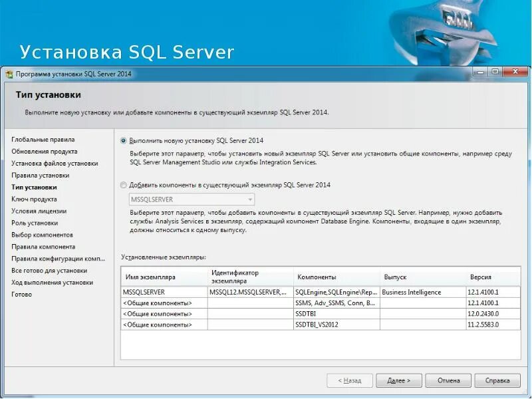Viewport: 532px width, 399px height.
Task: Select 'Правила конфигурации комп...' step
Action: click(x=59, y=259)
